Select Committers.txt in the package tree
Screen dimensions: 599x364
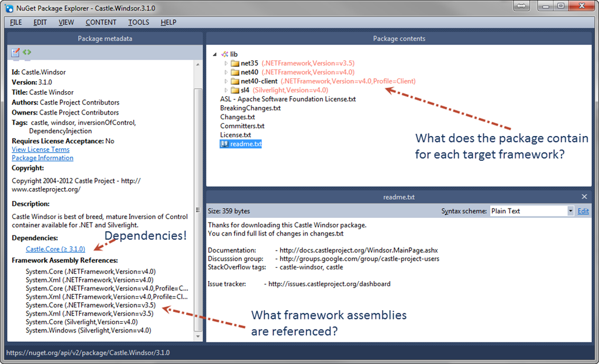pyautogui.click(x=242, y=126)
